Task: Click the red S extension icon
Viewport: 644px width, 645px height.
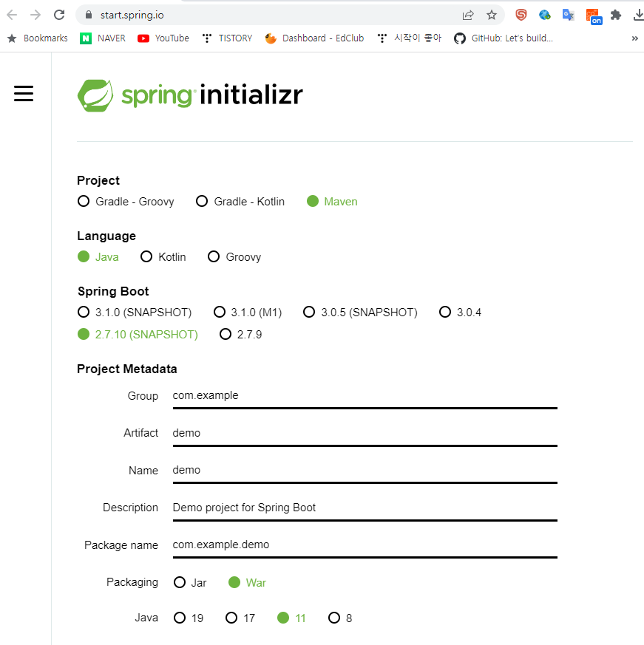Action: point(521,16)
